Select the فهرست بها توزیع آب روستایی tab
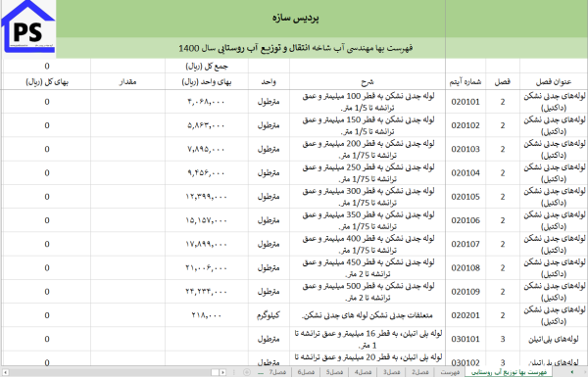Screen dimensions: 588x377 pyautogui.click(x=509, y=372)
